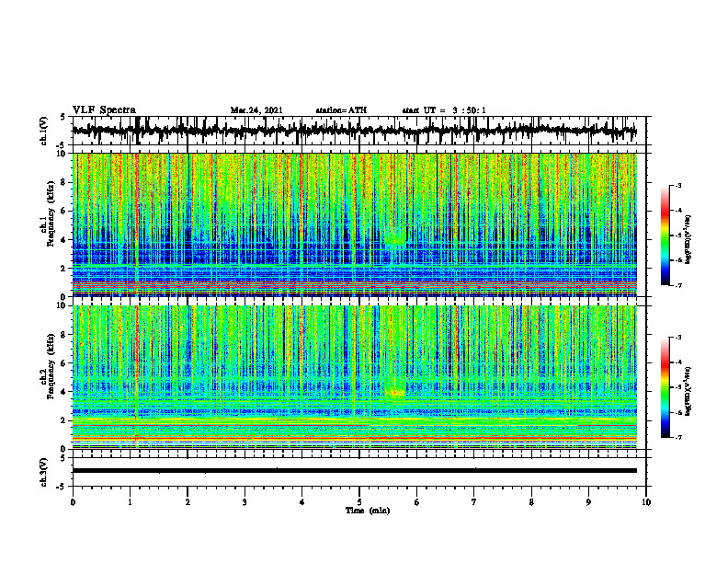Click the 'VLF Spectra' title text
The width and height of the screenshot is (728, 563).
click(x=104, y=110)
